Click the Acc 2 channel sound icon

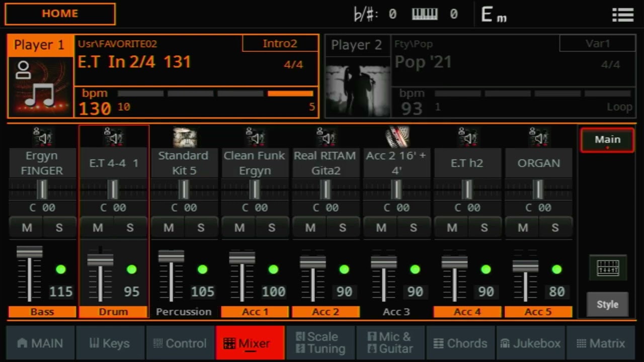point(326,137)
